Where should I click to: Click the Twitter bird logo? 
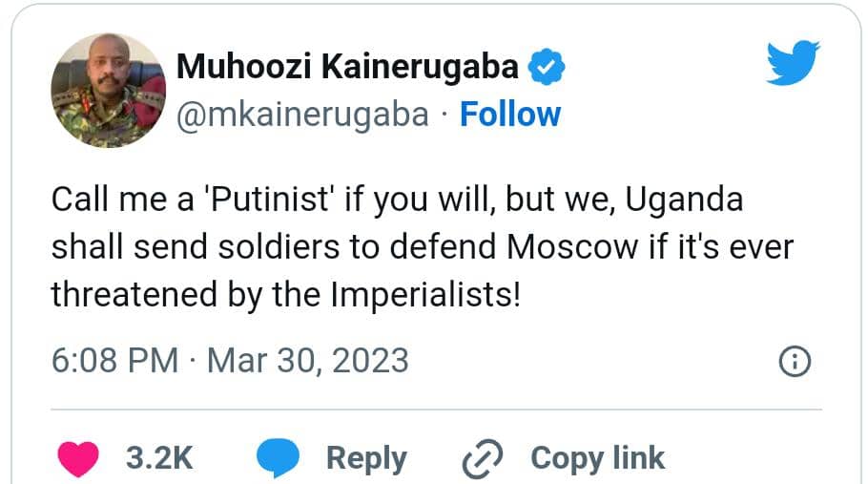[794, 63]
